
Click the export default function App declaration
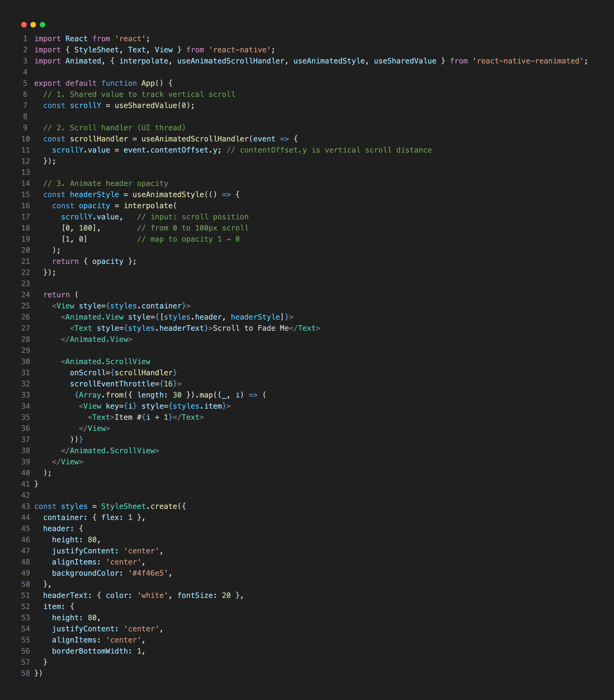pos(103,83)
